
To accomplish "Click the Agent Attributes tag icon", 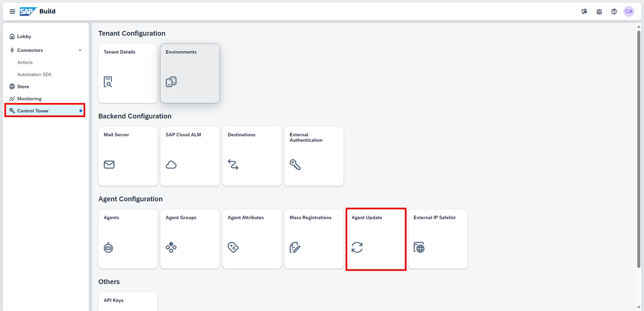I will (233, 247).
